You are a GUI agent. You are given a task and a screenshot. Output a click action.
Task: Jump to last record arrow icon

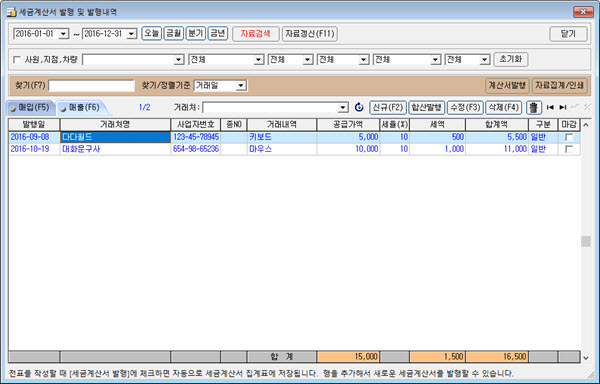[562, 107]
